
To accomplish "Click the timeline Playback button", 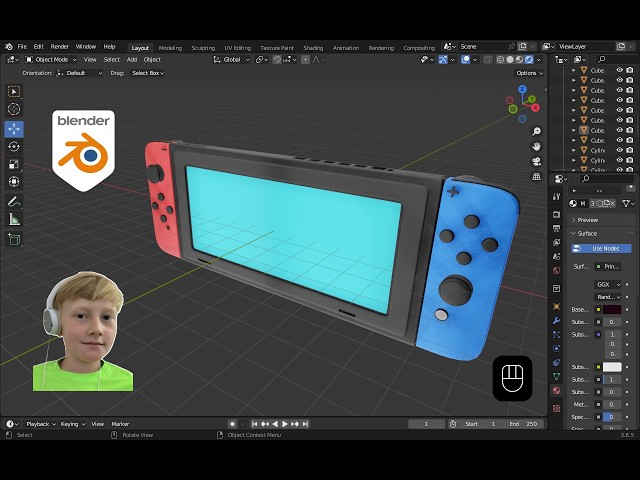I will (x=40, y=424).
